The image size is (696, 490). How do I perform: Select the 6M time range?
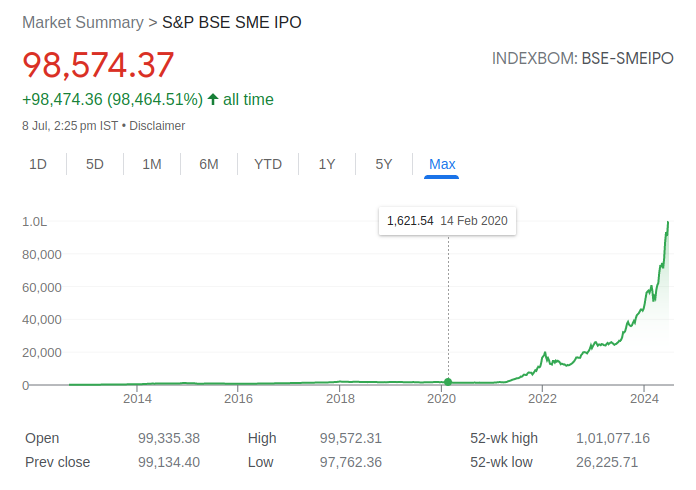[209, 164]
